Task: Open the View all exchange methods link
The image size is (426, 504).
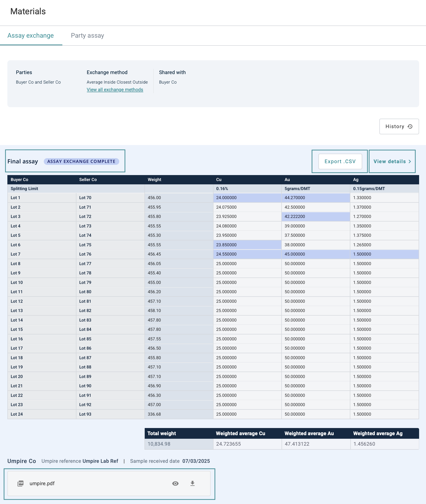Action: click(x=115, y=90)
